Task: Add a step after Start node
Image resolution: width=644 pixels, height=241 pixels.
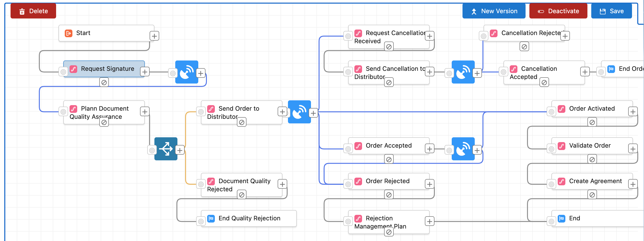Action: click(x=154, y=36)
